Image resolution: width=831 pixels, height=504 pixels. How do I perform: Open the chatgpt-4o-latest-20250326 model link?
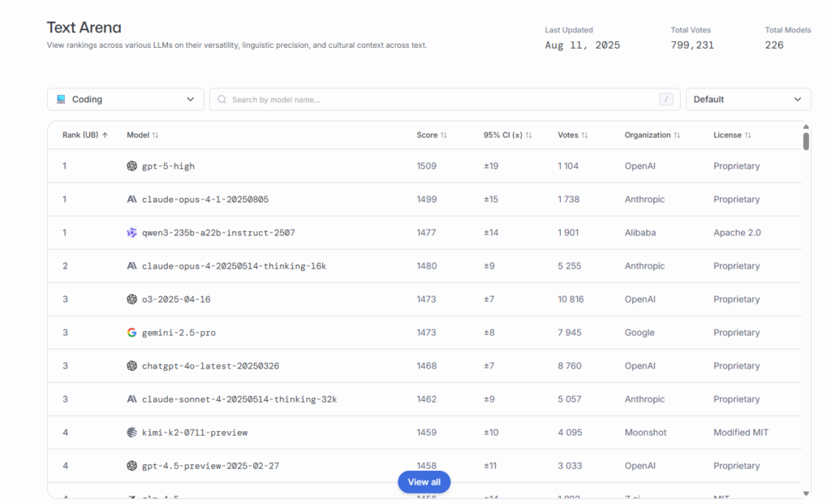click(x=210, y=366)
